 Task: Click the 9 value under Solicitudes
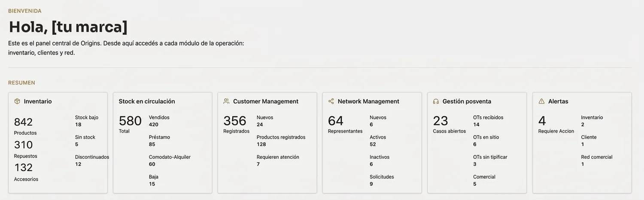(371, 184)
